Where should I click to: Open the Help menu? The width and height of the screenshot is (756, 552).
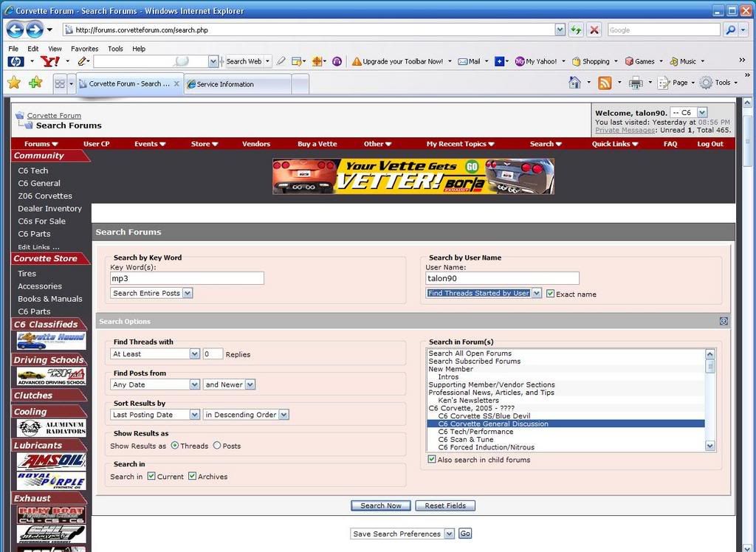point(139,49)
